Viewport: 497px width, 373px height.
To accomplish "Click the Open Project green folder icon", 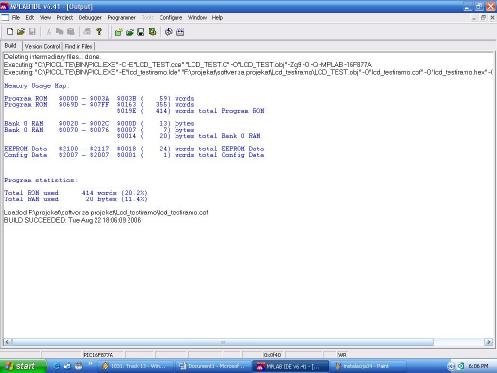I will [x=130, y=32].
